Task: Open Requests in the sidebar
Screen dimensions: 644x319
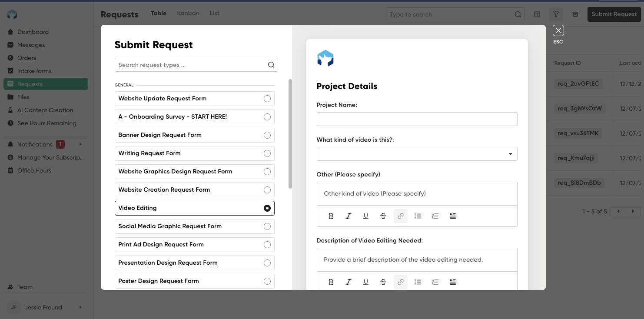Action: coord(46,84)
